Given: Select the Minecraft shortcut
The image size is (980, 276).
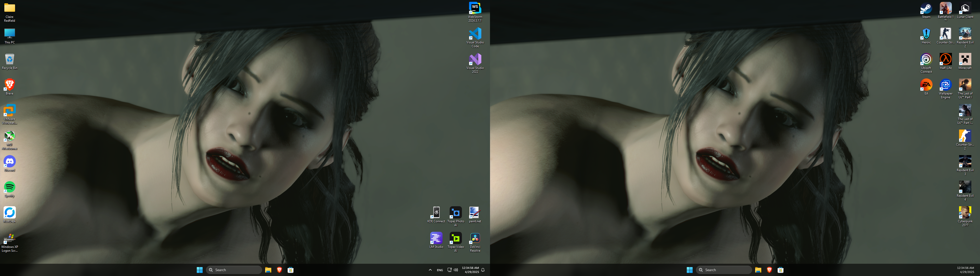Looking at the screenshot, I should point(965,61).
